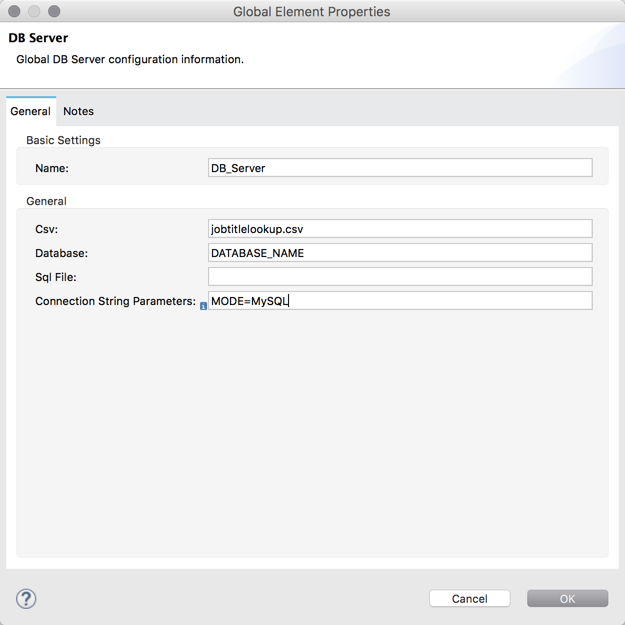625x625 pixels.
Task: Click the "Name:" label
Action: click(52, 168)
